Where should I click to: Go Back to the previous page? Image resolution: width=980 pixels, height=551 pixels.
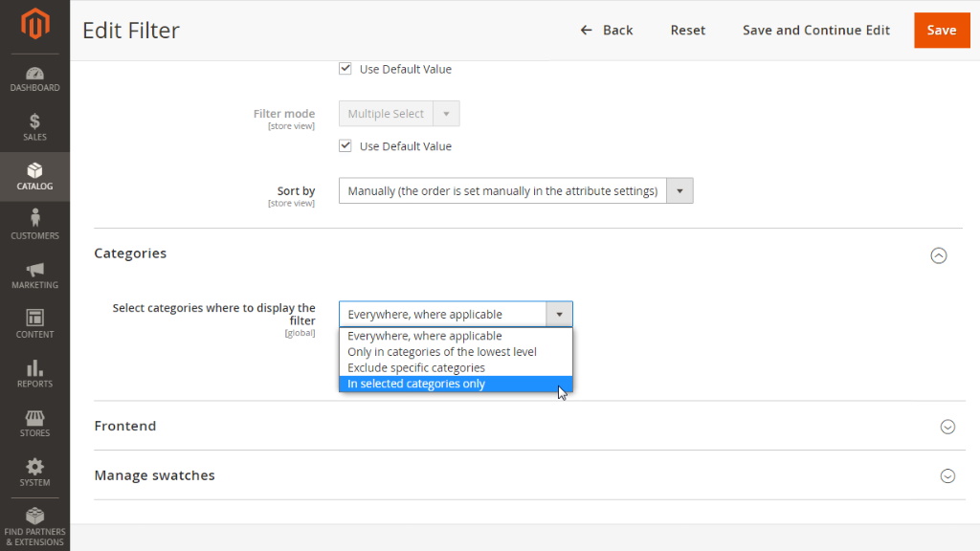[606, 30]
